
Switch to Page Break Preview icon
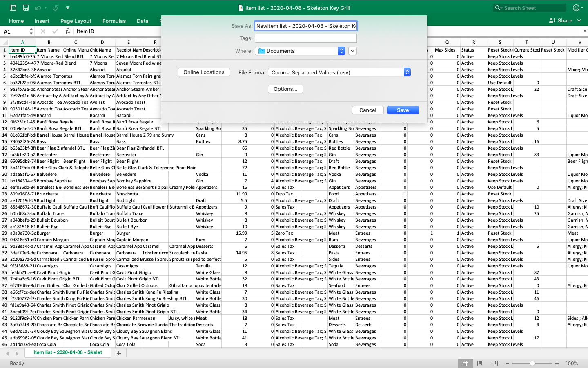click(x=495, y=363)
